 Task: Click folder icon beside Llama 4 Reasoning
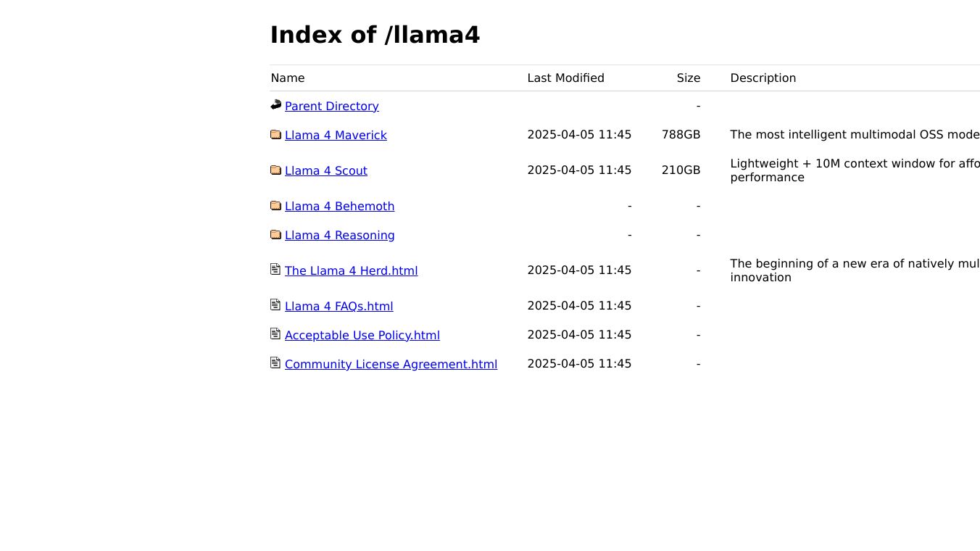(275, 234)
